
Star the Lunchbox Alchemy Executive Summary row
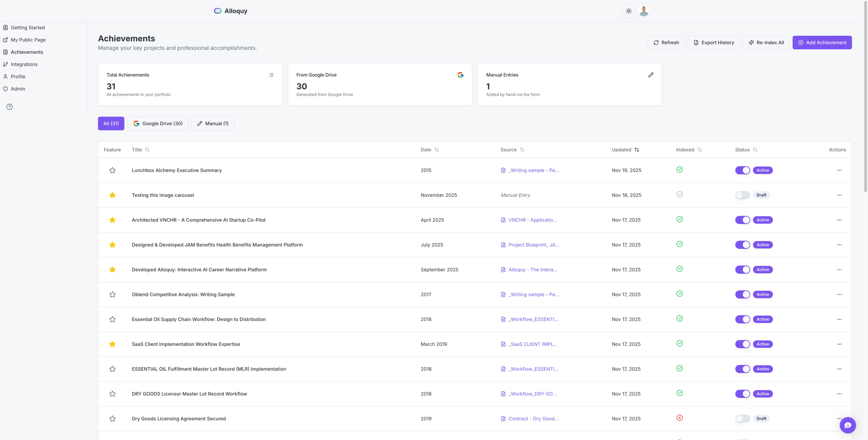(x=113, y=170)
